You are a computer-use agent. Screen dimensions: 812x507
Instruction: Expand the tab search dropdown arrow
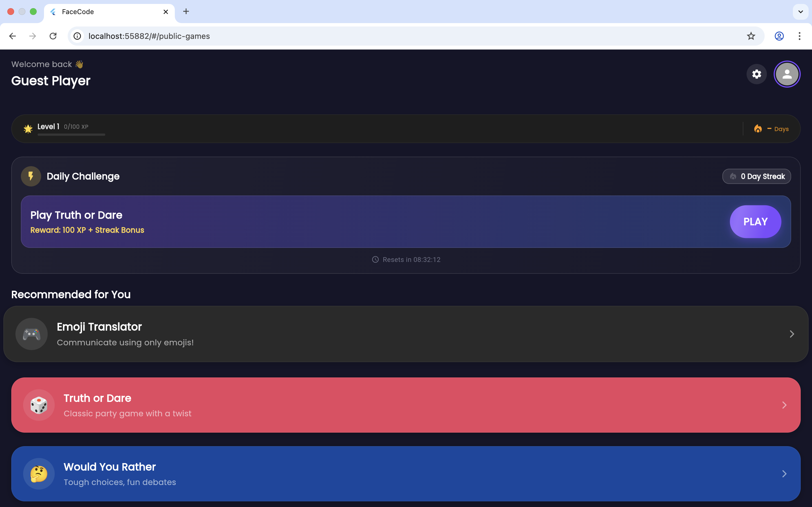pos(801,12)
